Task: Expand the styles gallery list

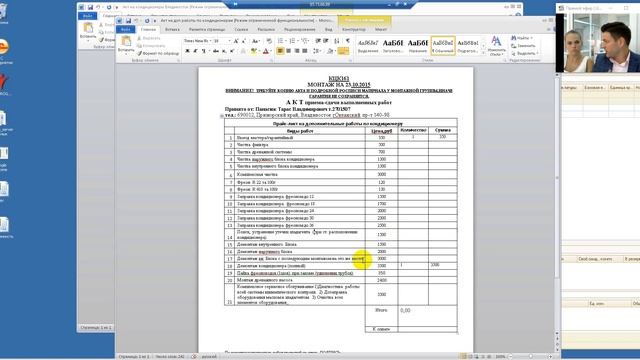Action: pos(483,53)
